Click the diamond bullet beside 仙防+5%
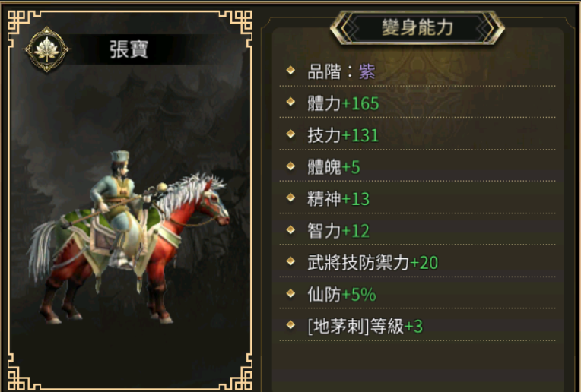 pos(290,293)
